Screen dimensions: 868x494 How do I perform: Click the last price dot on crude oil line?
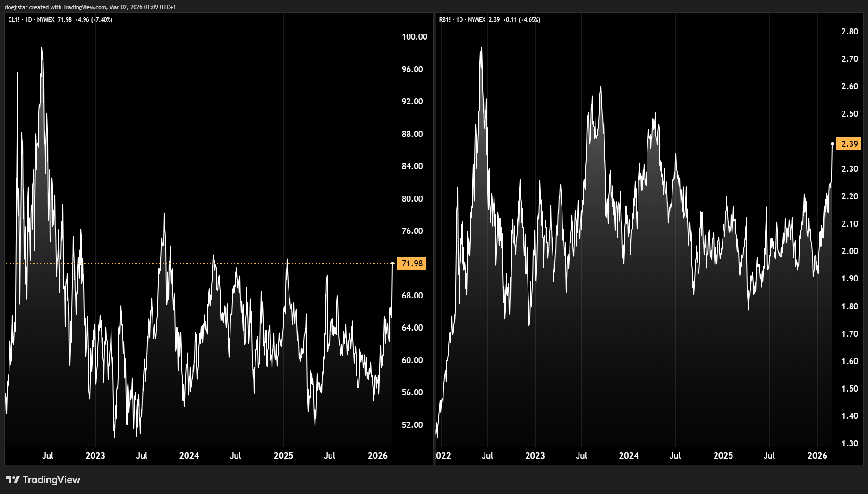coord(392,263)
